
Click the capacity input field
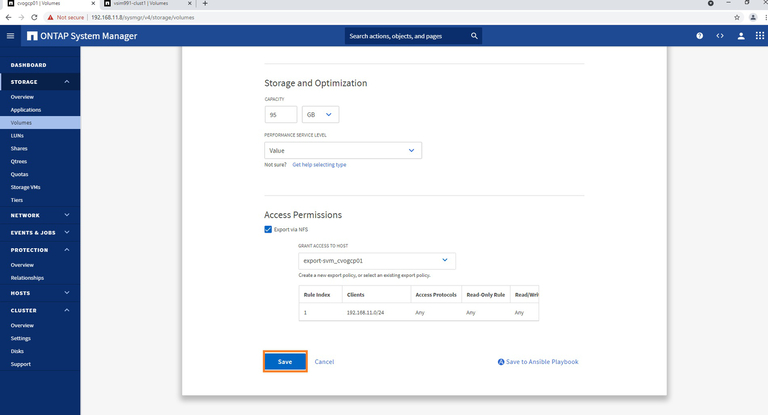pos(280,115)
